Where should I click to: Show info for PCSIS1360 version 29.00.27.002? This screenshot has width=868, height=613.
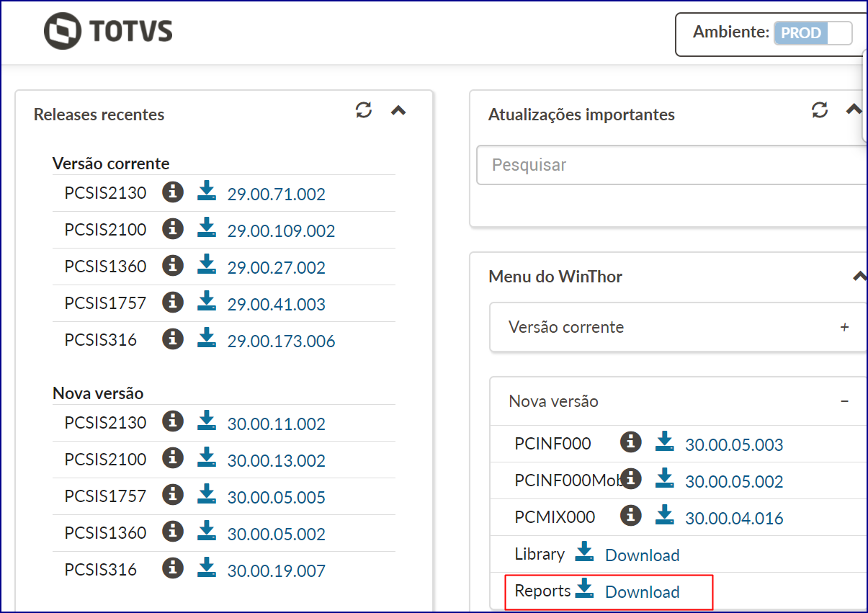pyautogui.click(x=172, y=265)
